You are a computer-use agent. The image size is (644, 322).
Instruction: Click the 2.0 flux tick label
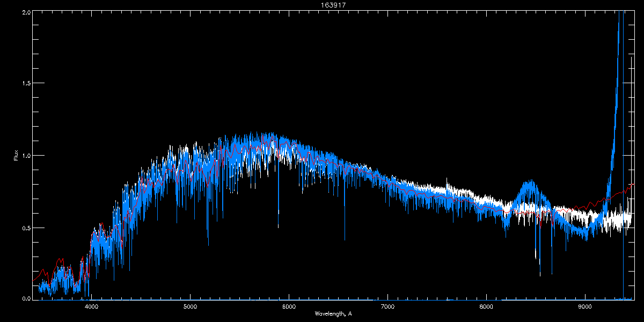pyautogui.click(x=25, y=12)
